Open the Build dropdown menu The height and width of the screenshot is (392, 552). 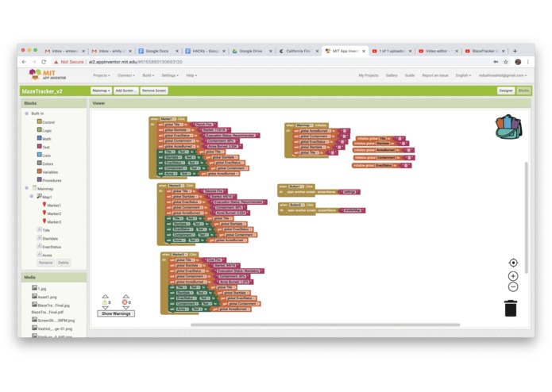coord(149,75)
